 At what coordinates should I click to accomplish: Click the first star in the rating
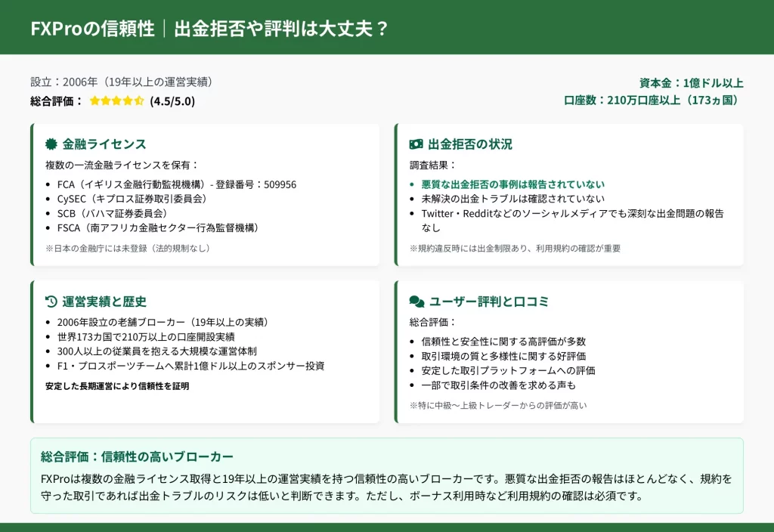point(94,101)
